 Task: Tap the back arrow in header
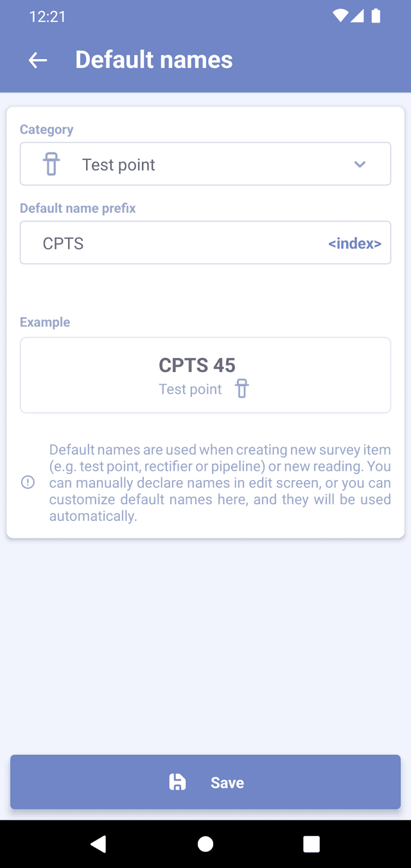pyautogui.click(x=38, y=60)
